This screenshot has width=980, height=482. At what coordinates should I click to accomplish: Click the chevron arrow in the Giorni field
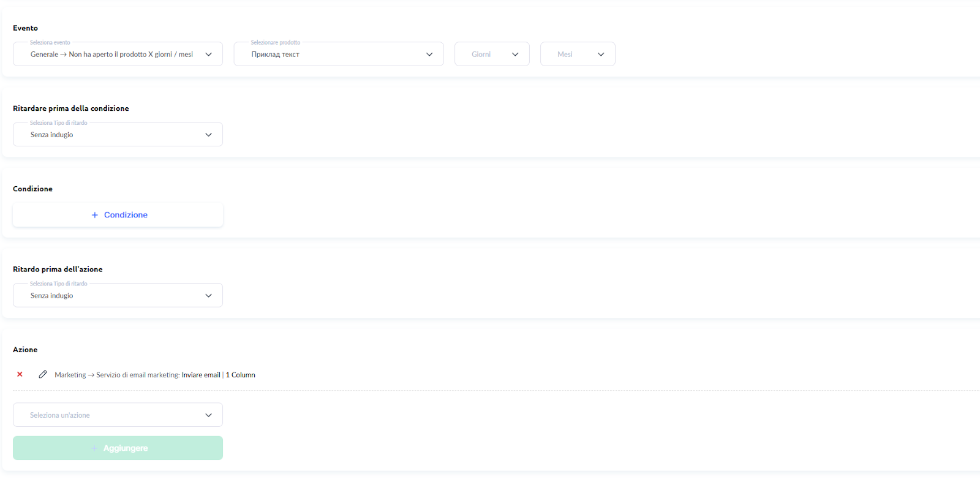pyautogui.click(x=515, y=55)
